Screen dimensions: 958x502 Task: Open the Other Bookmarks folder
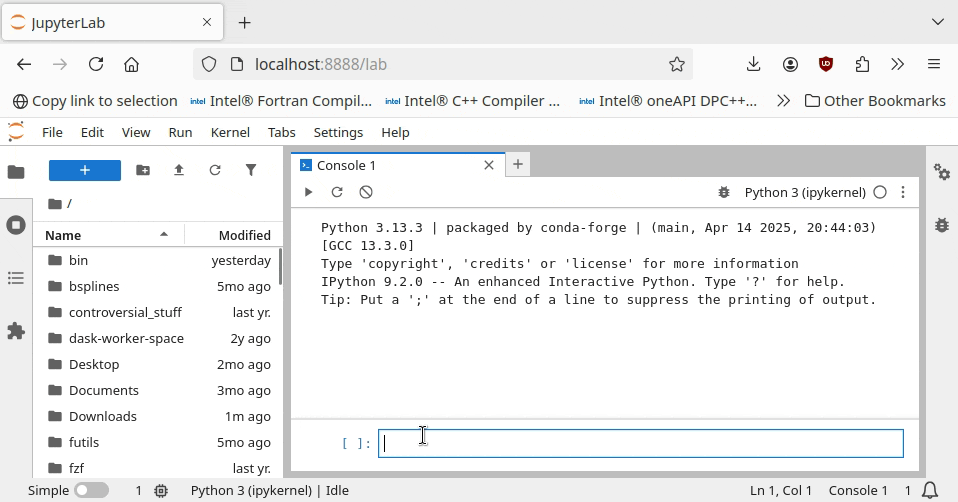[x=875, y=101]
